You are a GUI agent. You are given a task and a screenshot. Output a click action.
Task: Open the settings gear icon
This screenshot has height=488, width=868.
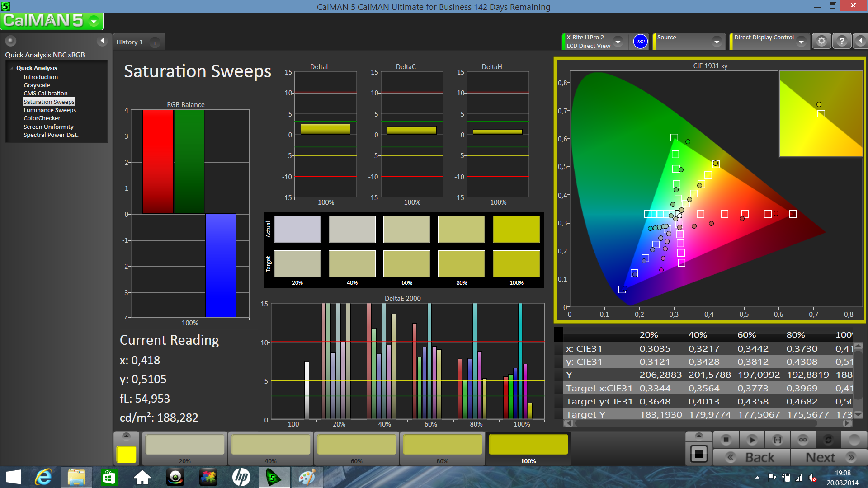tap(821, 41)
